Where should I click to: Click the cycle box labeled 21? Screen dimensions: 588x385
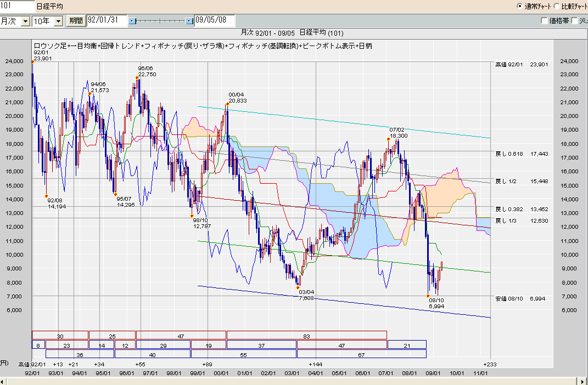click(x=407, y=344)
